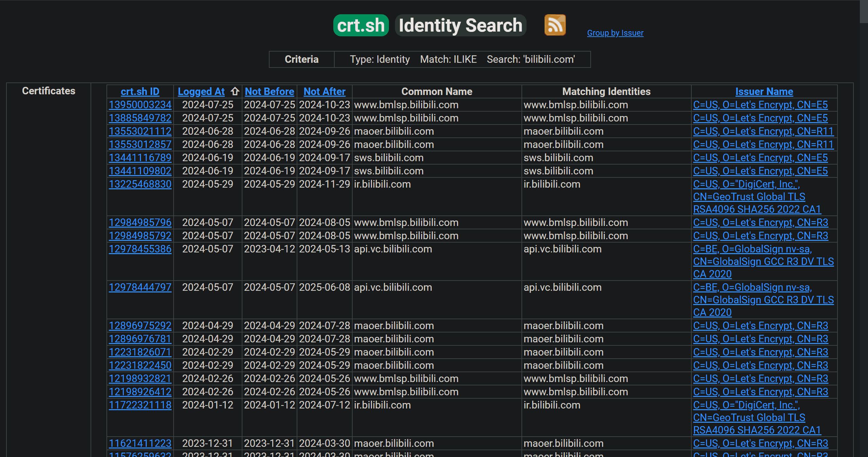Open certificate ID 12978455386
The width and height of the screenshot is (868, 457).
click(140, 249)
